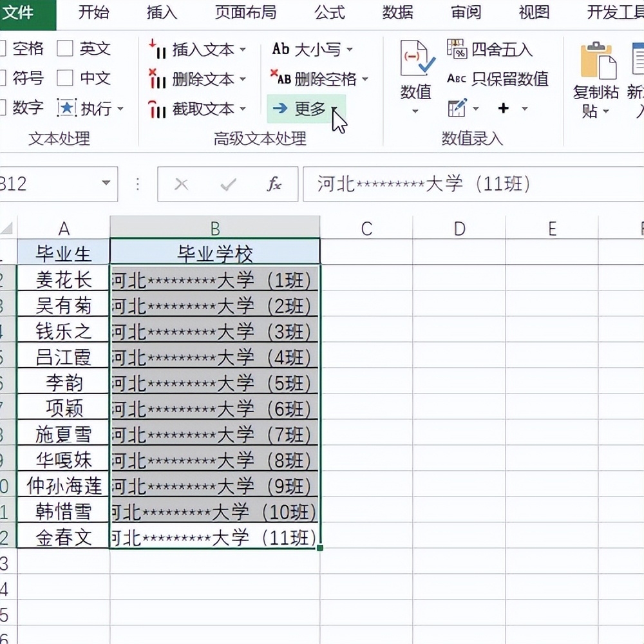Check the 英文 option
The width and height of the screenshot is (644, 644).
[66, 49]
